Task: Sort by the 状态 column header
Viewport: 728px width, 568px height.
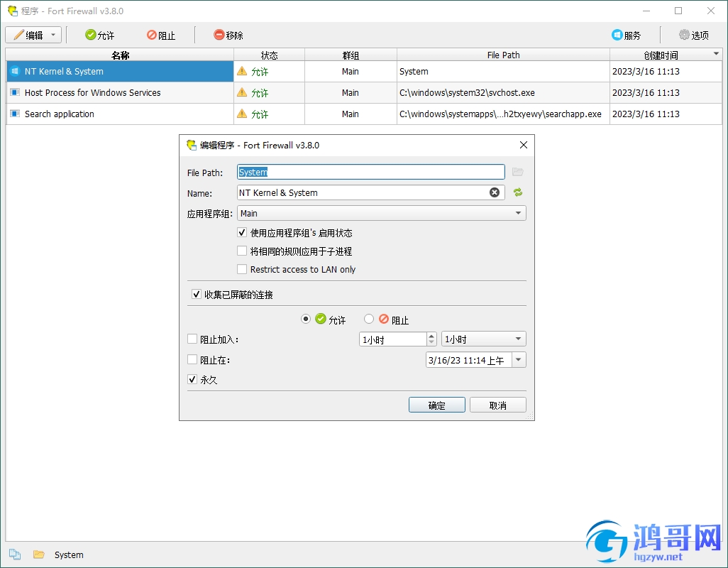Action: (269, 55)
